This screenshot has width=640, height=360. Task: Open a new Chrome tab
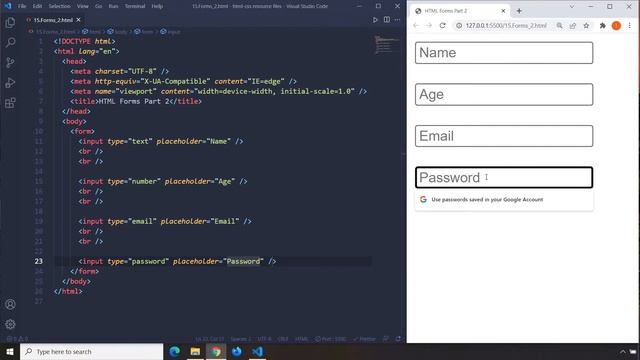519,11
